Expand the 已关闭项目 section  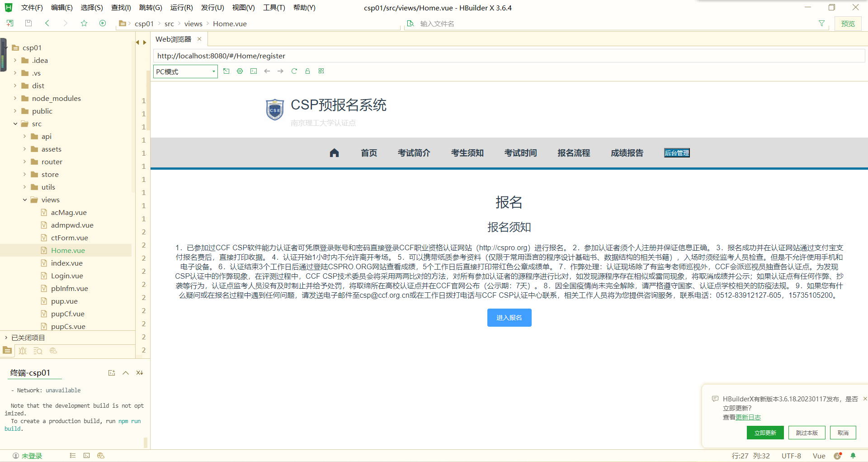[x=6, y=338]
